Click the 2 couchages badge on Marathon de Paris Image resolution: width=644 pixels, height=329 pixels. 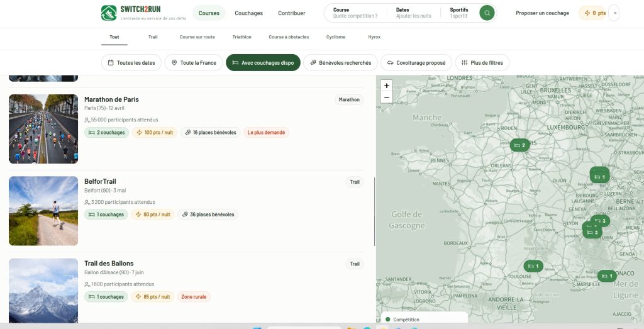coord(107,133)
